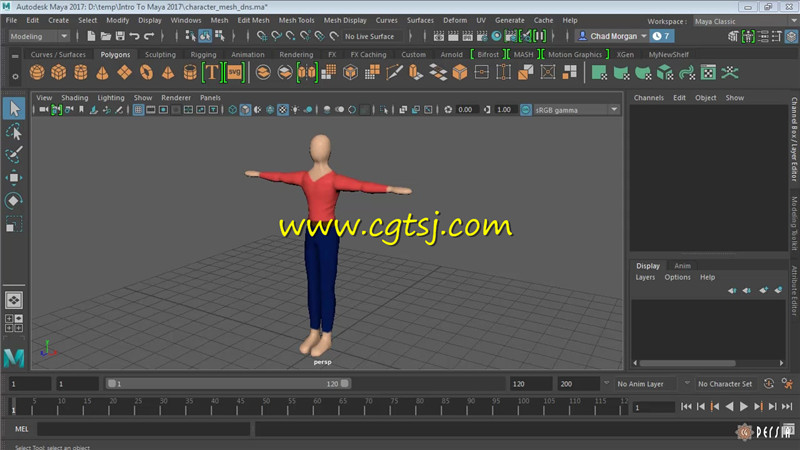Create a polygon sphere from the shelf
This screenshot has width=800, height=450.
pos(37,72)
